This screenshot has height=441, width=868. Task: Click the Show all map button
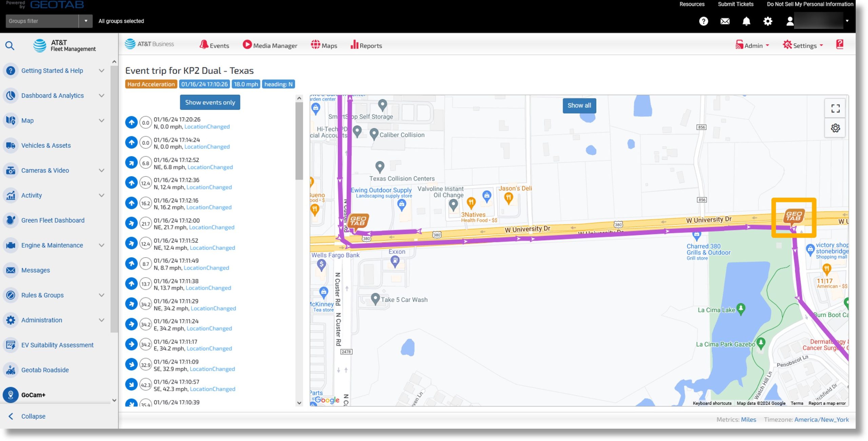[579, 105]
